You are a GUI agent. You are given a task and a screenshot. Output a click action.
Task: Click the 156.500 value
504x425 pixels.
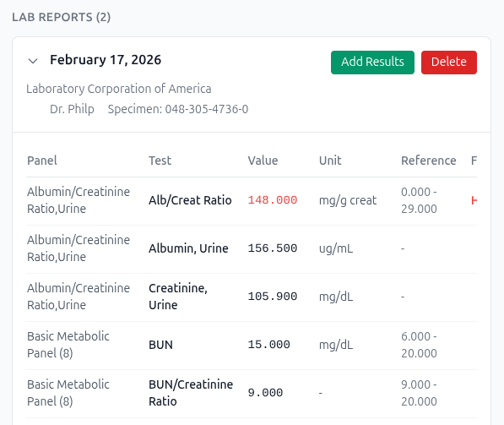(273, 248)
